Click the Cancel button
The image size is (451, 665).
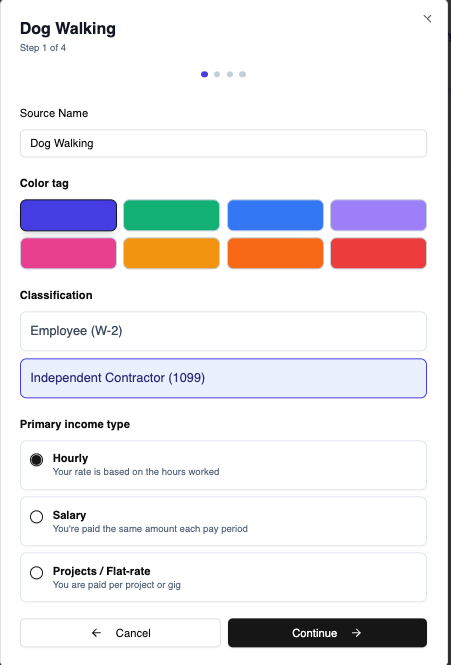(120, 633)
